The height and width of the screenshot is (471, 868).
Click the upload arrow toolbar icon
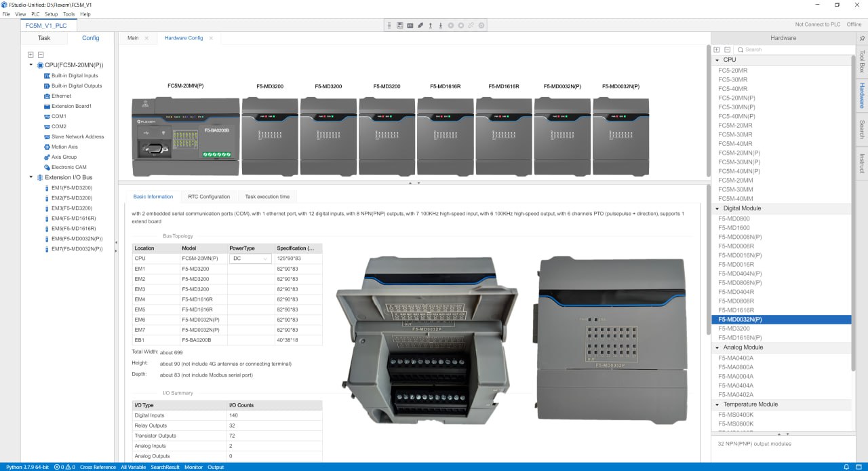point(431,25)
